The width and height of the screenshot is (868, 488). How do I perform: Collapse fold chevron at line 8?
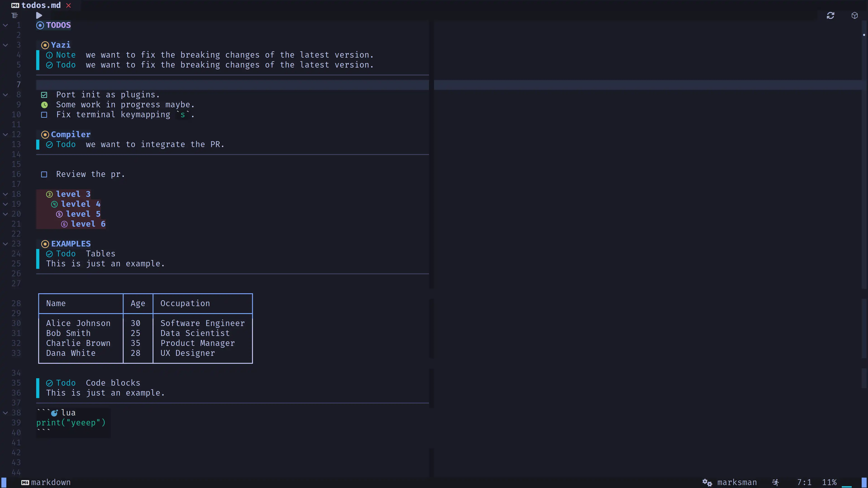[x=5, y=95]
